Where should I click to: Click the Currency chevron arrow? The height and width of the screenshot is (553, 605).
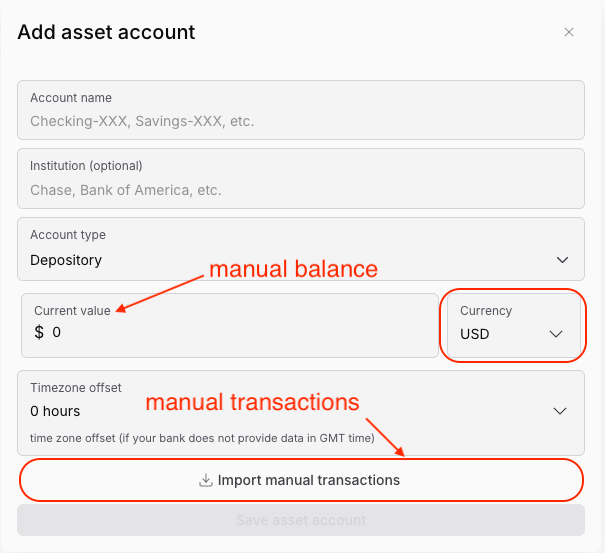[556, 334]
